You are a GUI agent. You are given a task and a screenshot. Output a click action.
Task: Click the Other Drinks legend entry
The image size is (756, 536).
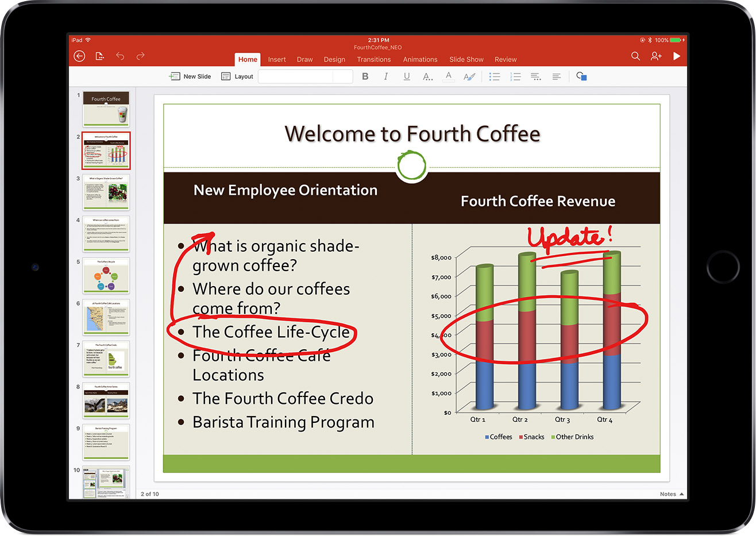572,437
